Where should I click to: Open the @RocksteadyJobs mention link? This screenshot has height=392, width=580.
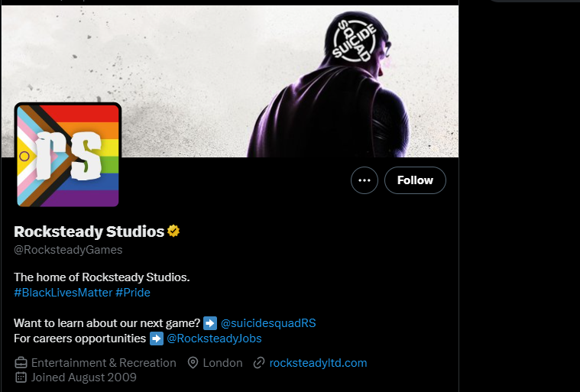click(215, 338)
